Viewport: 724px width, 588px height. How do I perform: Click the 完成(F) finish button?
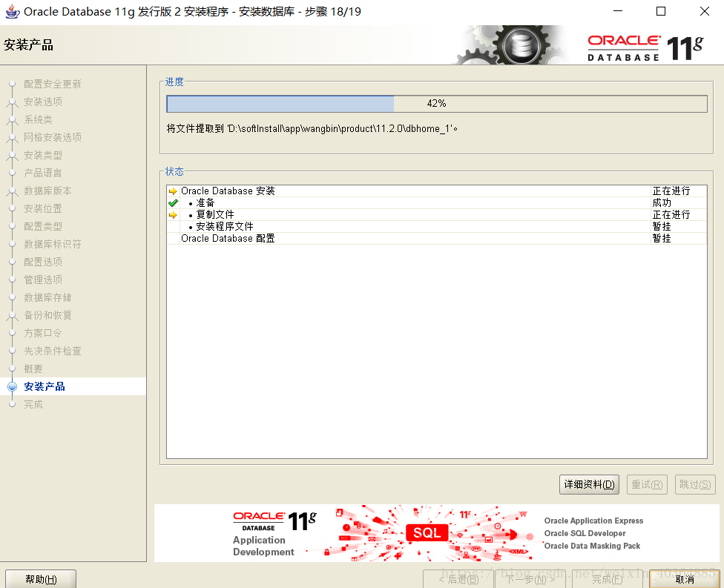coord(608,579)
